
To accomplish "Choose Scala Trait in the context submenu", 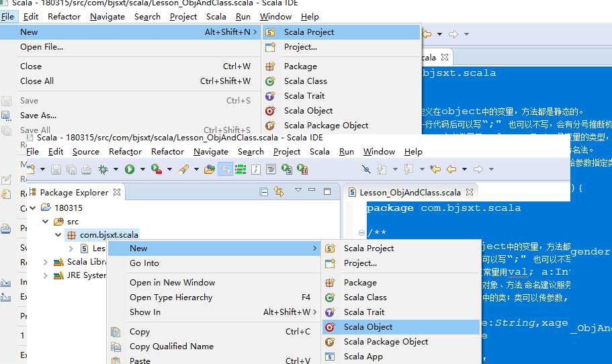I will pyautogui.click(x=401, y=312).
